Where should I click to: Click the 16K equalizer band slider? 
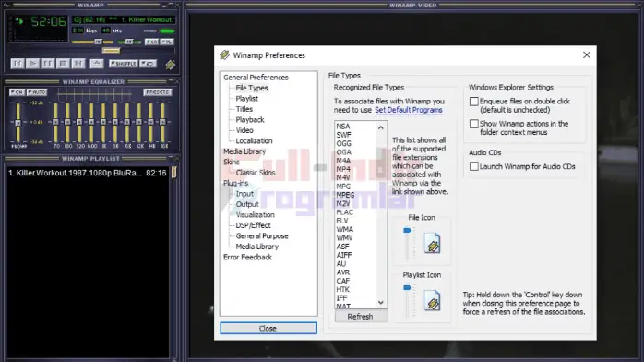163,122
